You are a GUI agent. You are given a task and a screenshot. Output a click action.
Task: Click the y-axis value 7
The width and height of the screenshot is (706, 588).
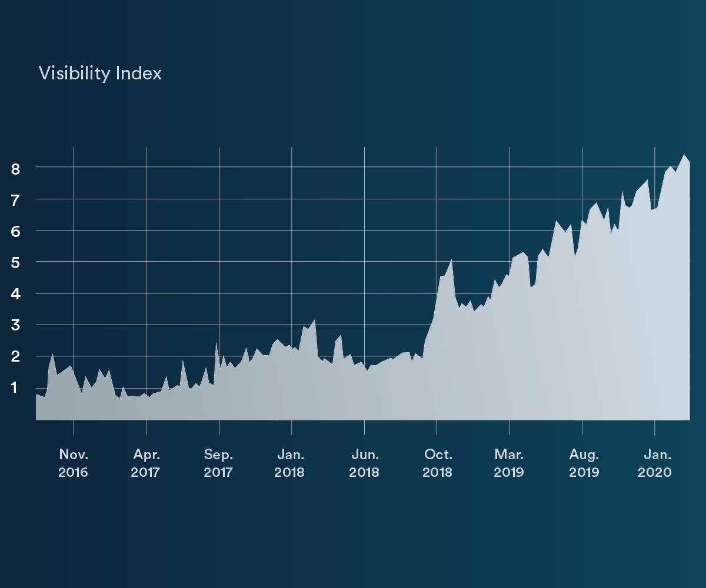click(16, 200)
